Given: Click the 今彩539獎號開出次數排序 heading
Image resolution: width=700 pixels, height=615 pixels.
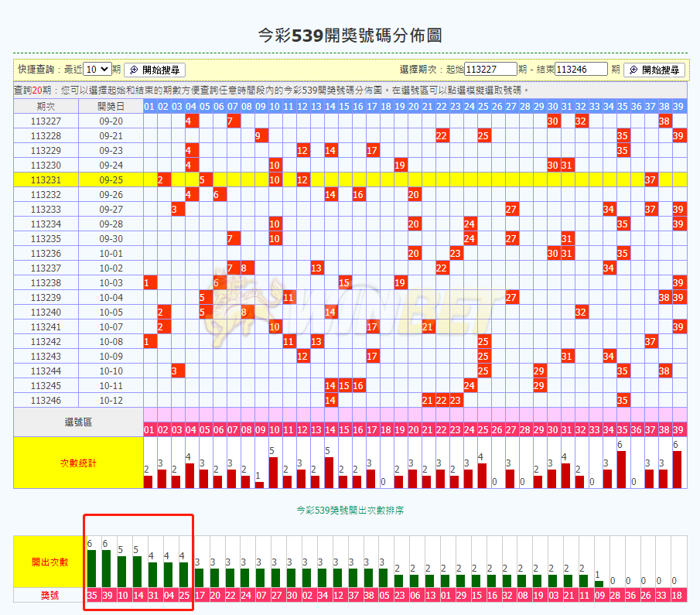Looking at the screenshot, I should pyautogui.click(x=350, y=510).
